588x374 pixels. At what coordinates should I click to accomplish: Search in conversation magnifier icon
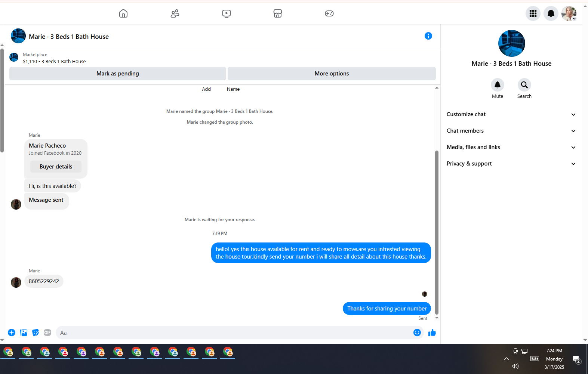coord(524,85)
